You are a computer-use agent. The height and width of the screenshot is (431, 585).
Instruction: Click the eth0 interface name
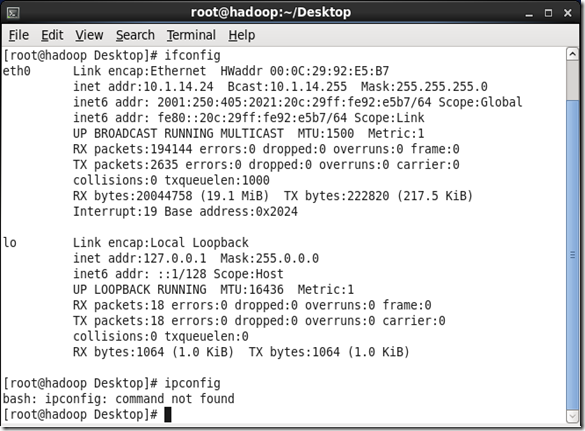tap(17, 71)
